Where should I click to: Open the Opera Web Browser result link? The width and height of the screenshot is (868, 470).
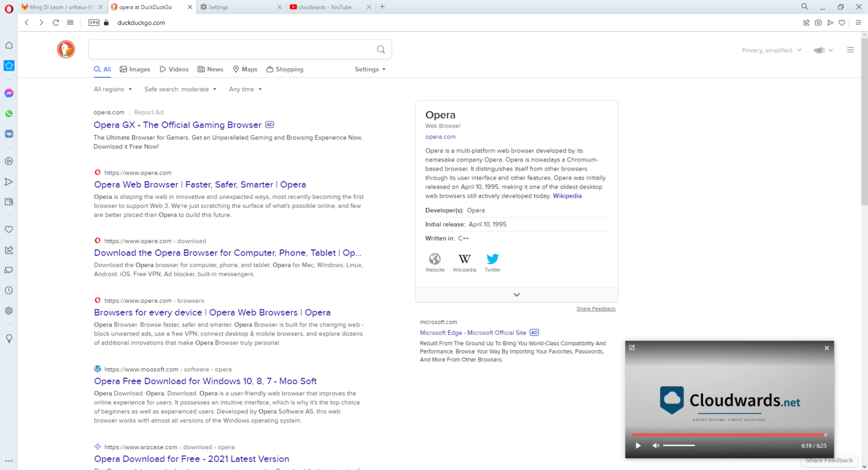[x=200, y=185]
